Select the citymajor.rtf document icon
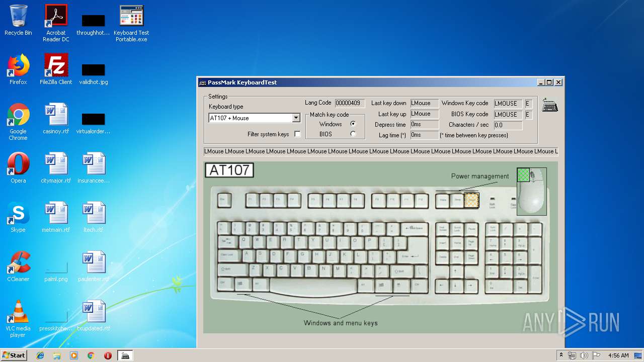 click(x=56, y=168)
